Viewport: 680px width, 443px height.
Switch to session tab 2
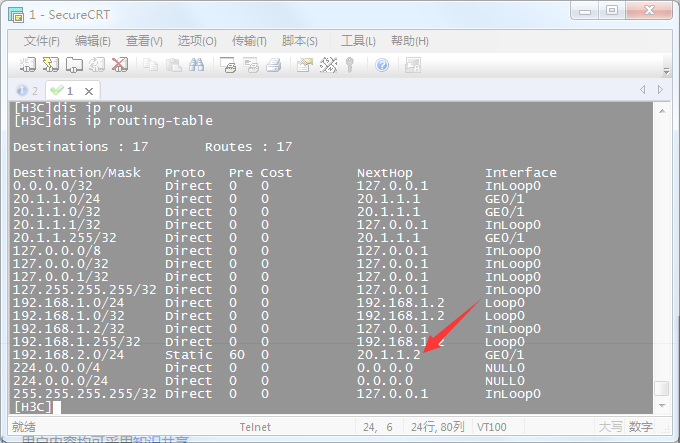(x=27, y=91)
